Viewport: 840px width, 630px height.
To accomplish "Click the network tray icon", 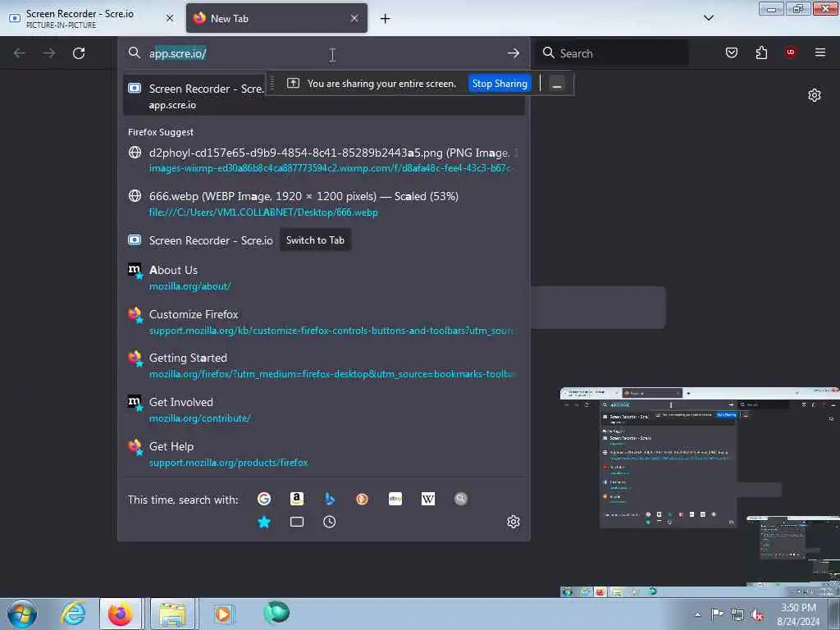I will (737, 614).
